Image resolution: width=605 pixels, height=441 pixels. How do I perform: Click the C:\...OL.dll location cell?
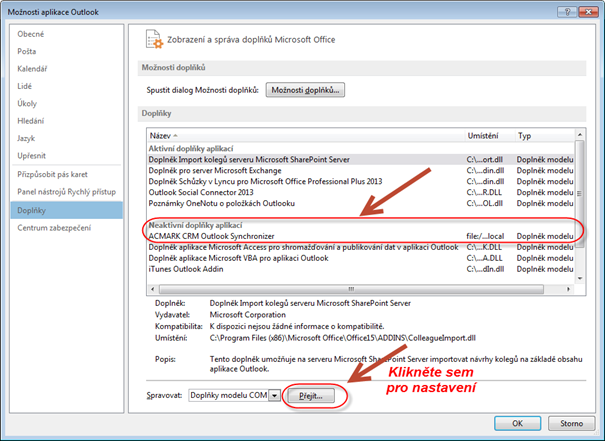(484, 203)
